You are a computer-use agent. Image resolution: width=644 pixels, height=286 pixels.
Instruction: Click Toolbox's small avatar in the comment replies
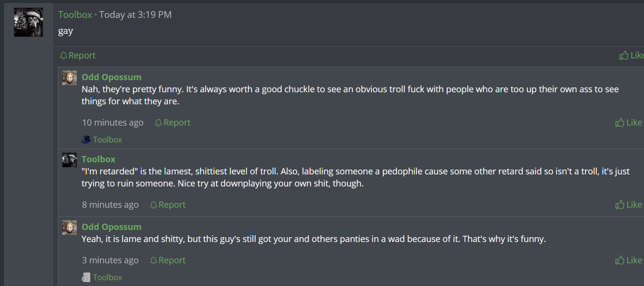click(69, 160)
